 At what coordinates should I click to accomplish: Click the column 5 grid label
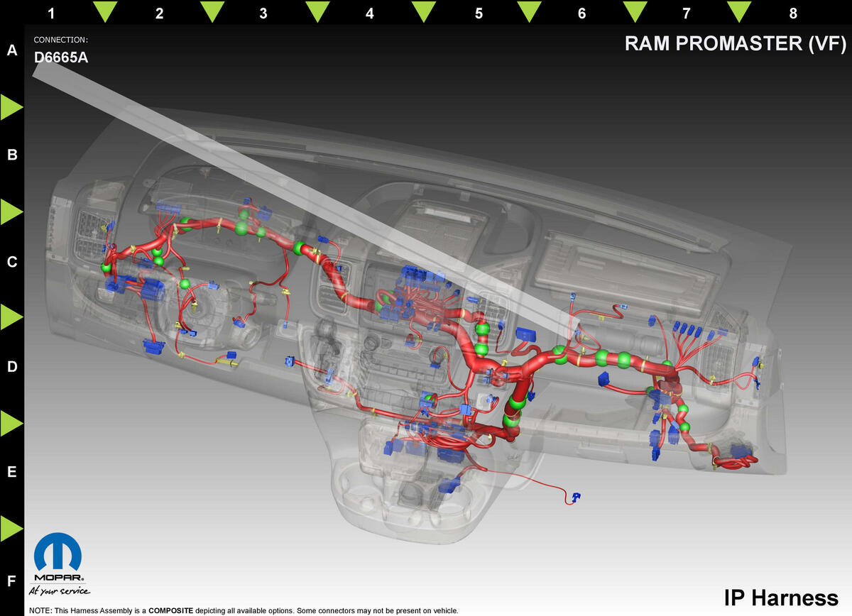point(479,13)
